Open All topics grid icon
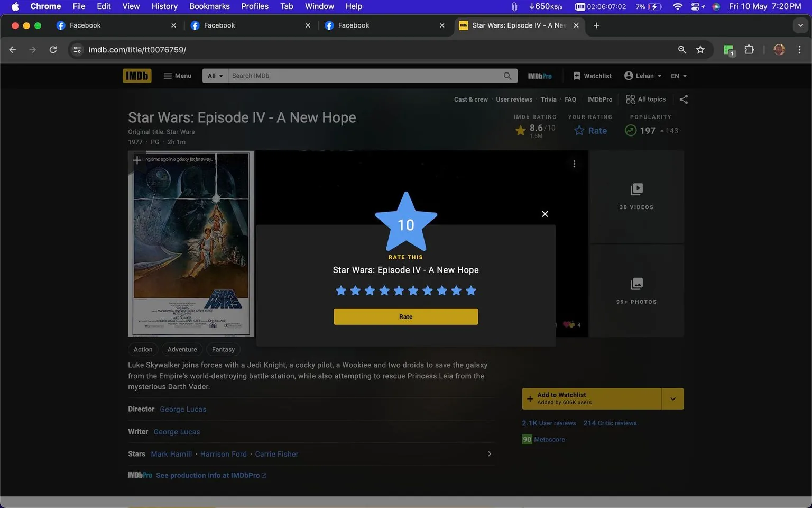Viewport: 812px width, 508px height. pyautogui.click(x=630, y=99)
